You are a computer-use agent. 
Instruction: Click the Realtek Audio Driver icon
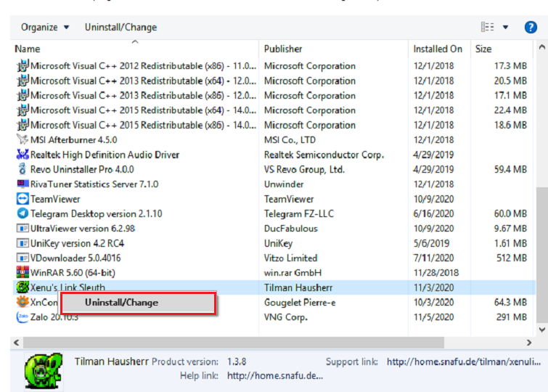click(x=22, y=155)
